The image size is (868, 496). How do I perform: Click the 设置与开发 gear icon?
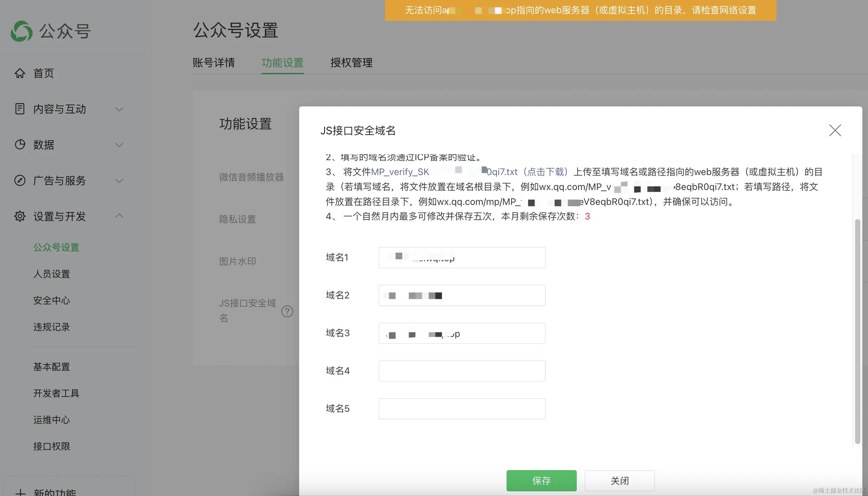pyautogui.click(x=20, y=216)
